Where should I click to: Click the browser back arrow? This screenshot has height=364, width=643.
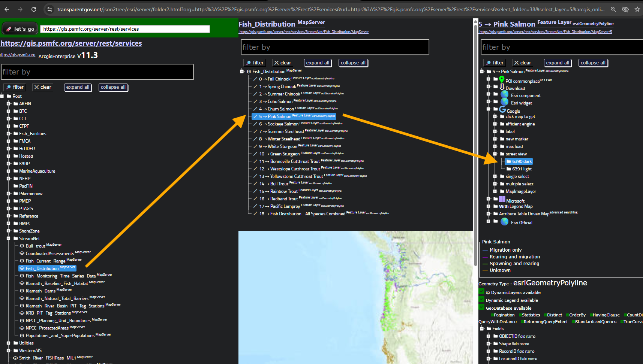7,9
